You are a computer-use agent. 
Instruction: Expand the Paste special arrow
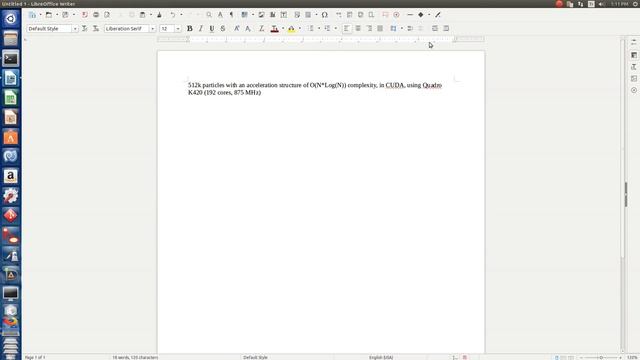[151, 15]
